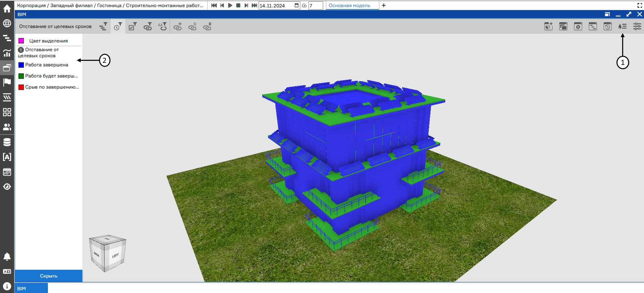
Task: Open the globe icon in the sidebar
Action: (x=7, y=23)
